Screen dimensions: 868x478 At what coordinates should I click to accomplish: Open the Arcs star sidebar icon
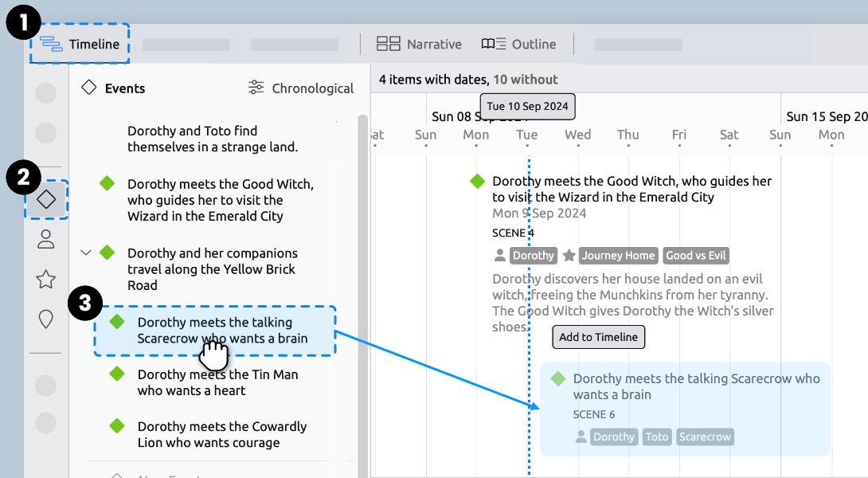(46, 279)
